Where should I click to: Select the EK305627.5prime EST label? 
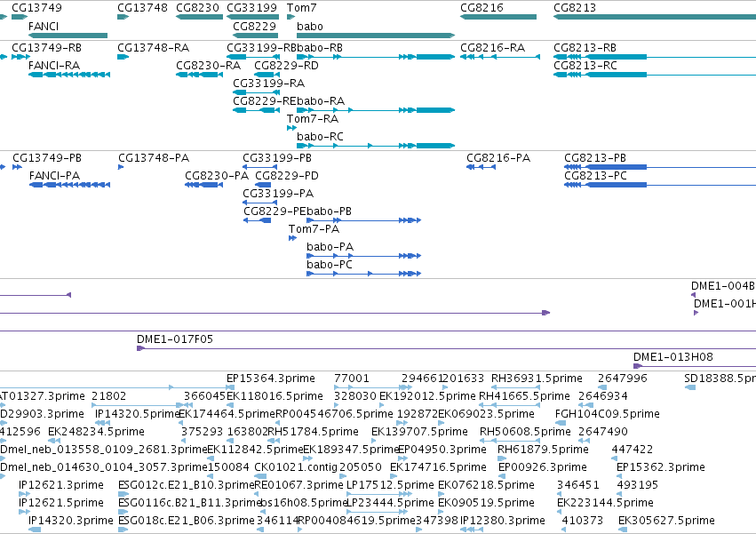pos(666,522)
